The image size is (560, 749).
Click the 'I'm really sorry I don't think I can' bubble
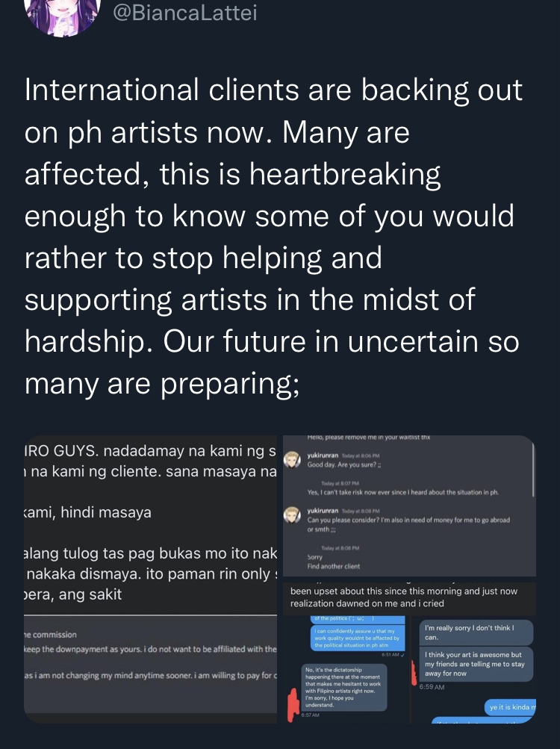pos(476,633)
